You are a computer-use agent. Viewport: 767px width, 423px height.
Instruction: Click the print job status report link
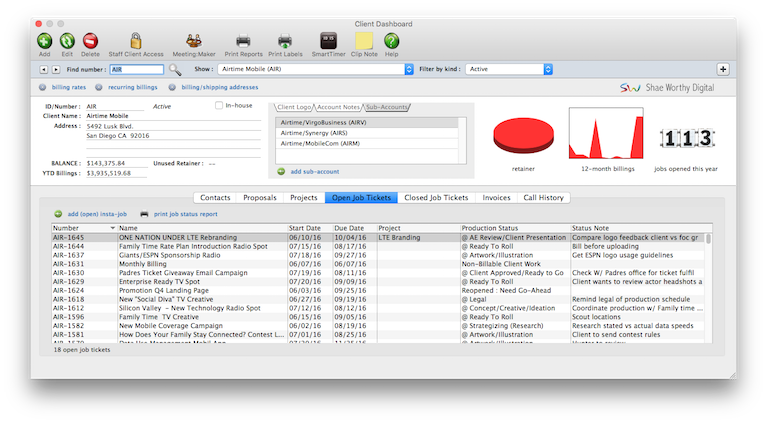point(185,214)
